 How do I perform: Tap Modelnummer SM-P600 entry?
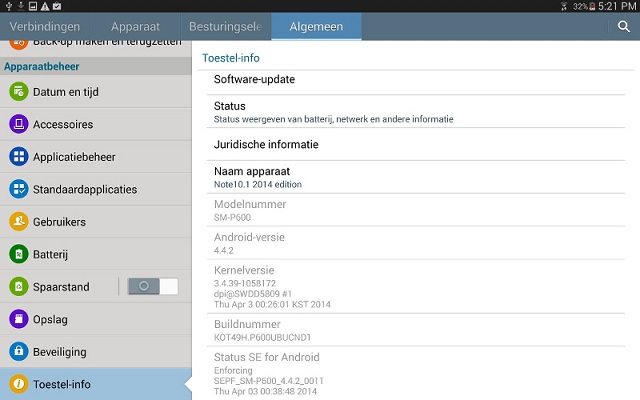coord(416,210)
